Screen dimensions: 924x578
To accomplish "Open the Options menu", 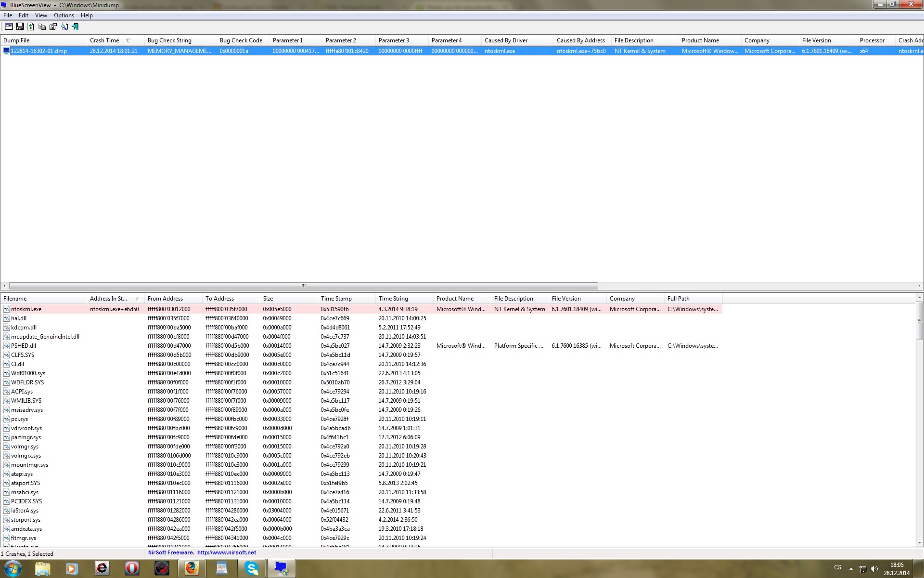I will (64, 15).
